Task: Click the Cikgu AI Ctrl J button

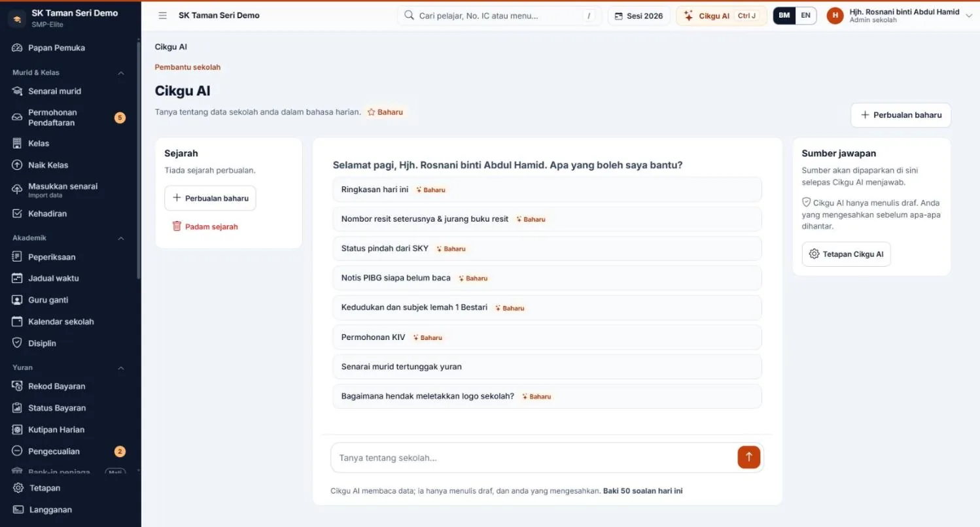Action: [x=722, y=16]
